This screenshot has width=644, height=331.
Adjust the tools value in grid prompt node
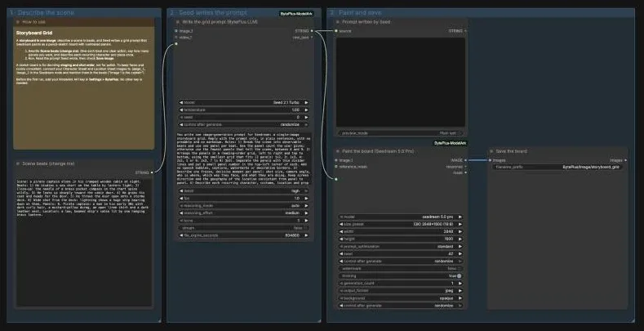(x=244, y=221)
